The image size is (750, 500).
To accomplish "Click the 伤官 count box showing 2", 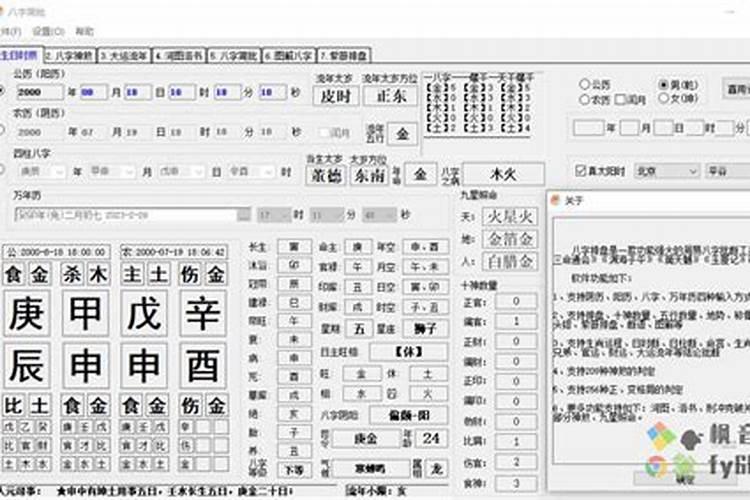I will pos(516,462).
